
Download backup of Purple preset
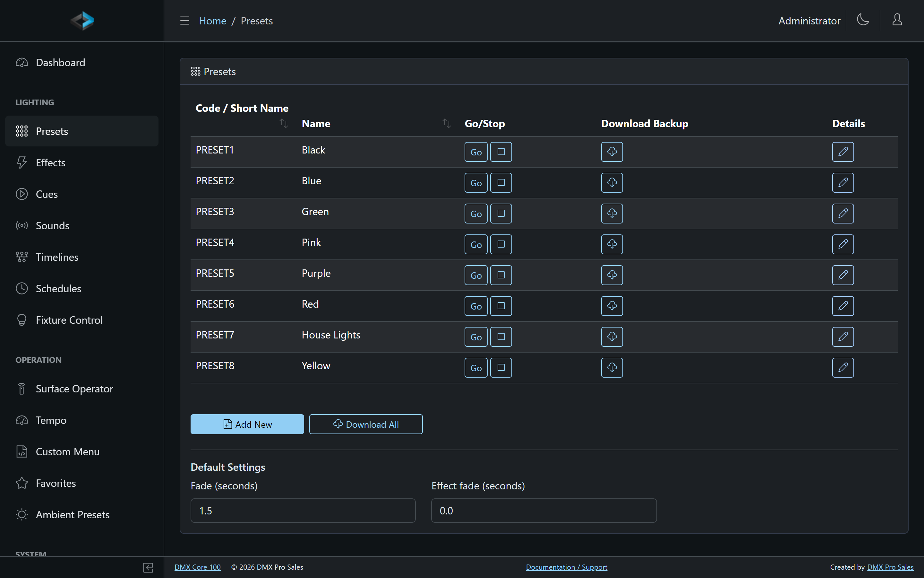point(612,275)
